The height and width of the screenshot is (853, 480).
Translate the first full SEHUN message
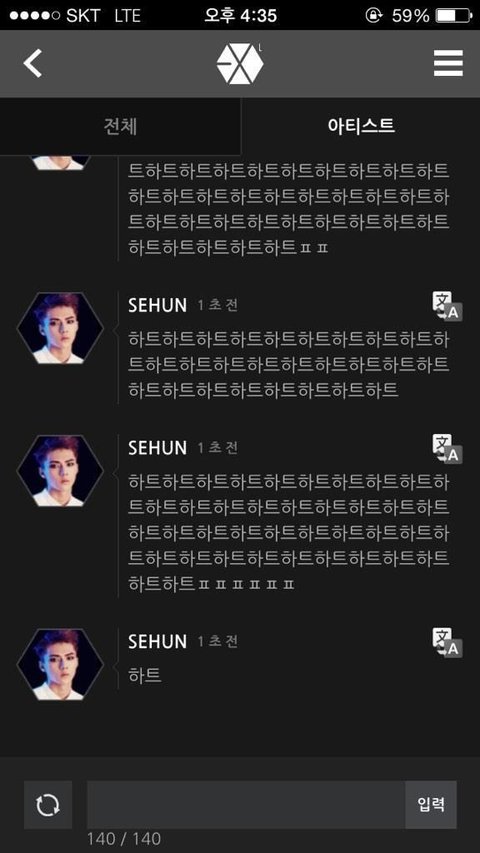[447, 306]
